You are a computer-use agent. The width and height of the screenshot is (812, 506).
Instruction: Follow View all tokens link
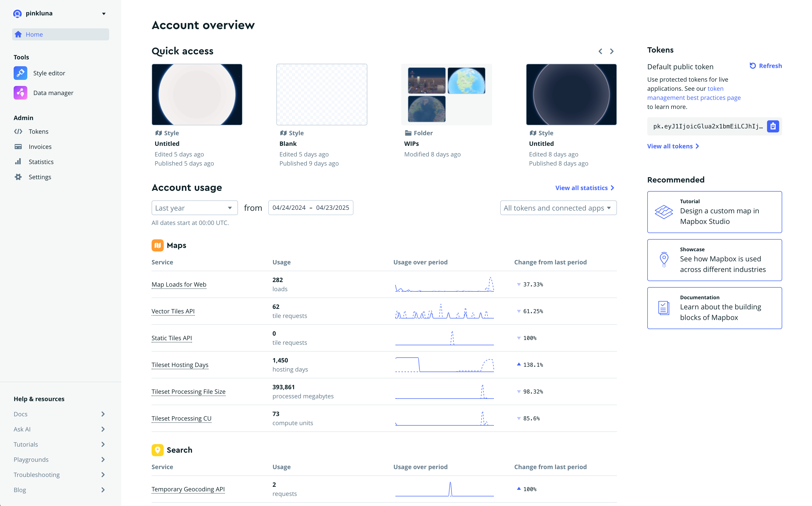[x=673, y=146]
